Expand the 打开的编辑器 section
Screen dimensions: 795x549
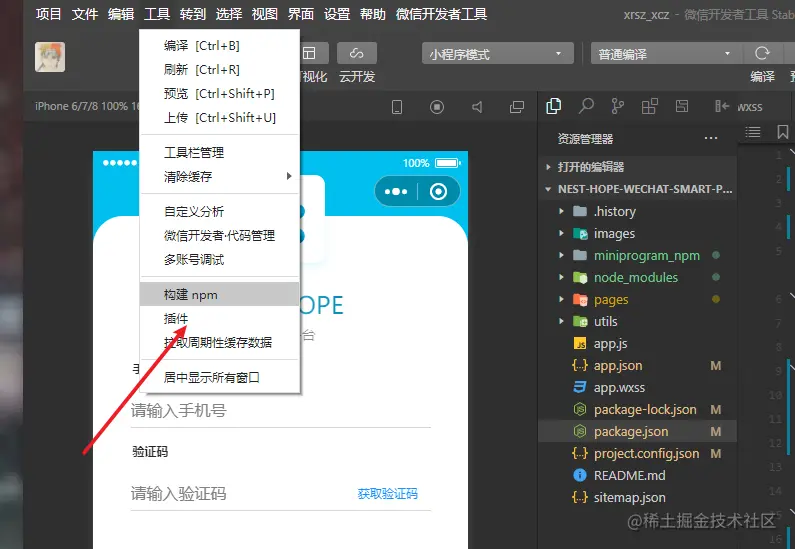637,167
